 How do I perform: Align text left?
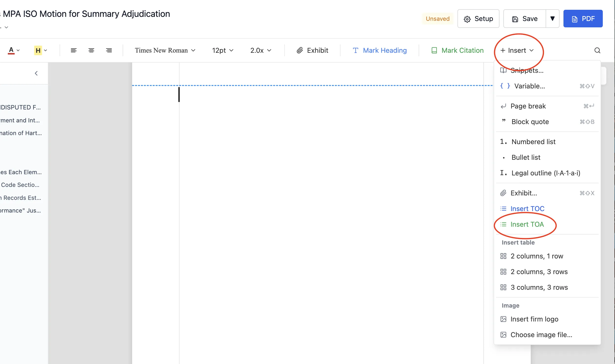pyautogui.click(x=74, y=50)
